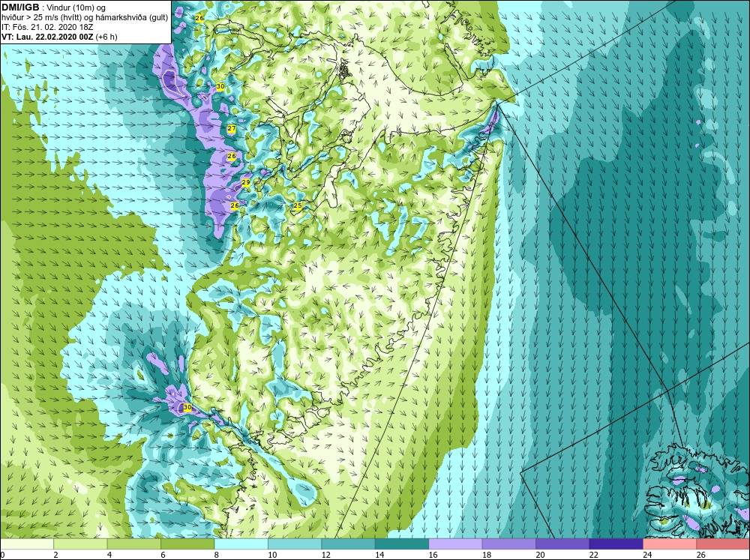The height and width of the screenshot is (560, 750).
Task: Click the legend scale value 14
Action: (x=379, y=555)
